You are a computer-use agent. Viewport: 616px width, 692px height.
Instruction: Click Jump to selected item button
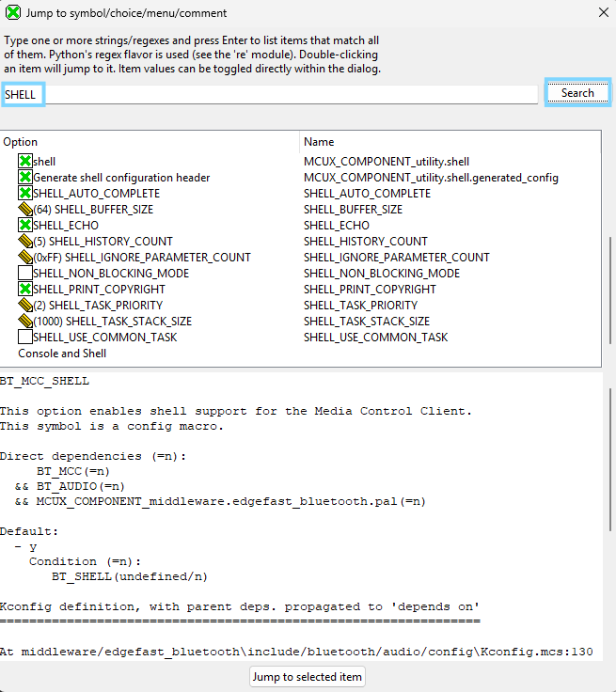tap(308, 677)
